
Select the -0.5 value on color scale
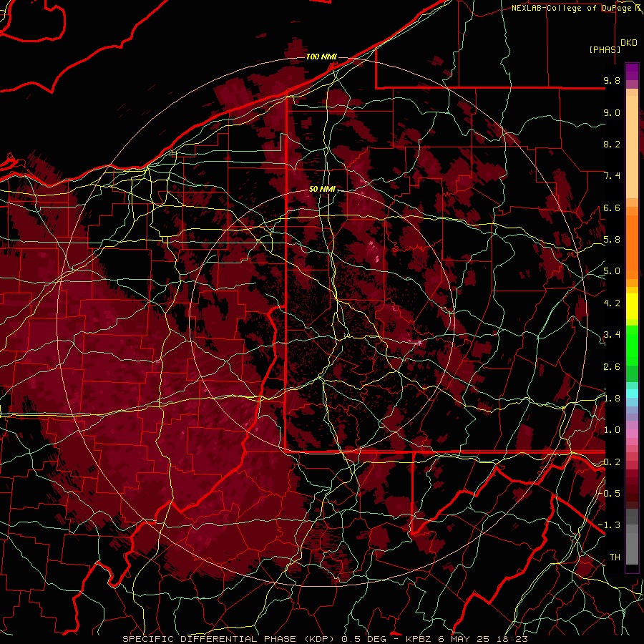(610, 494)
